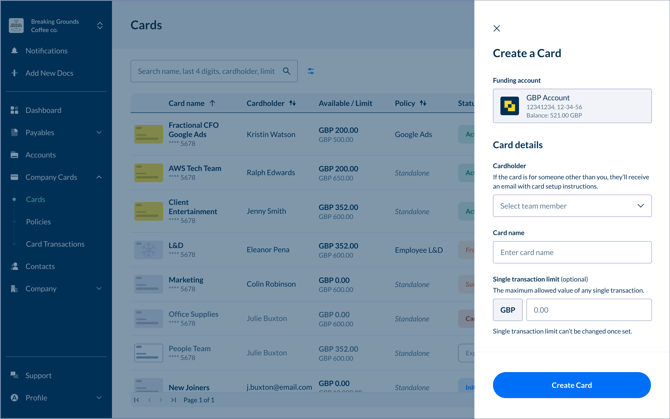The height and width of the screenshot is (419, 670).
Task: Click the Marketing card name
Action: click(186, 280)
